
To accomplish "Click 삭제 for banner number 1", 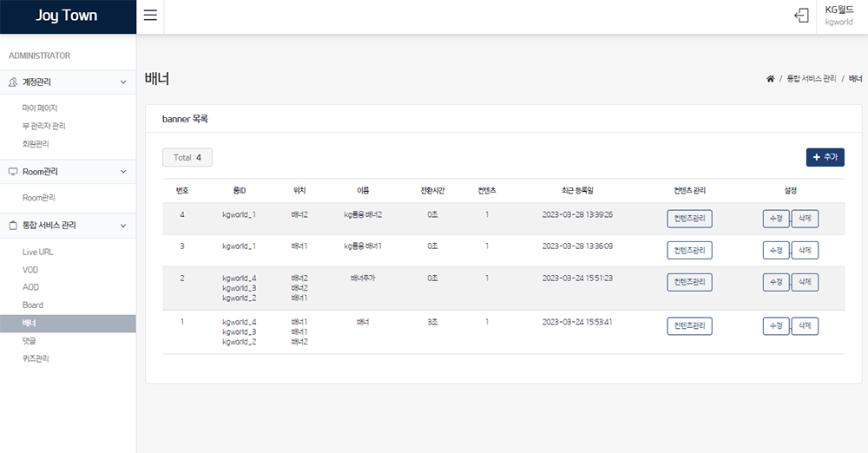I will [805, 326].
